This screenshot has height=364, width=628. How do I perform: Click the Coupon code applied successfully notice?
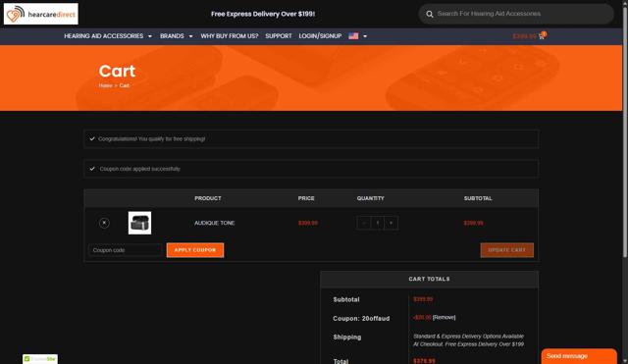point(311,169)
